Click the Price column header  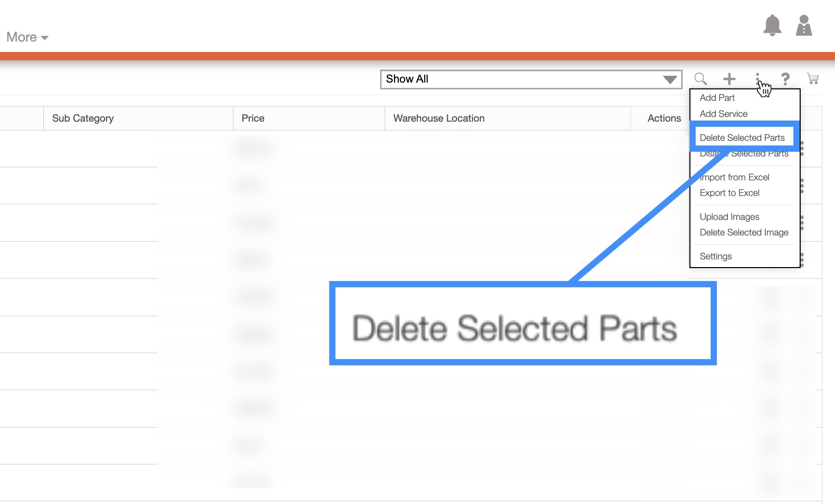tap(253, 118)
